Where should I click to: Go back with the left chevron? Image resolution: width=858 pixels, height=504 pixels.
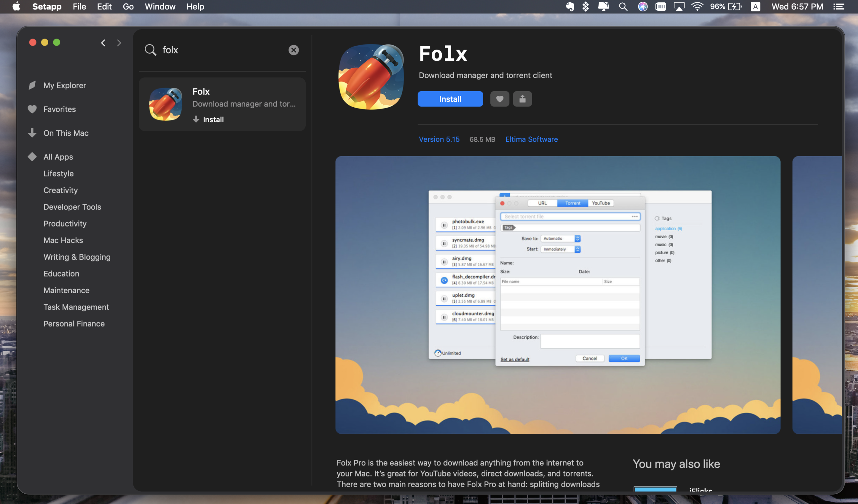103,43
